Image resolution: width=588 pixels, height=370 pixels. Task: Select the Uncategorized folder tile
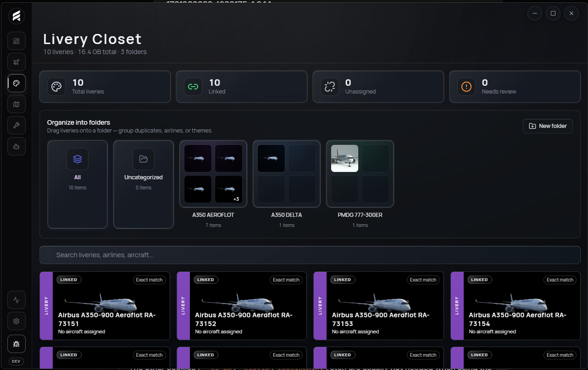[144, 184]
